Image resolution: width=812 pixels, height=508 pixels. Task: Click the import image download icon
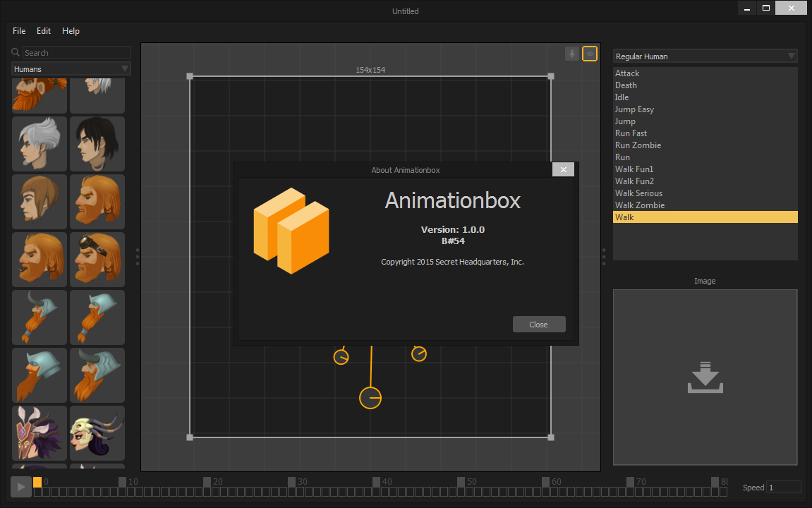705,377
